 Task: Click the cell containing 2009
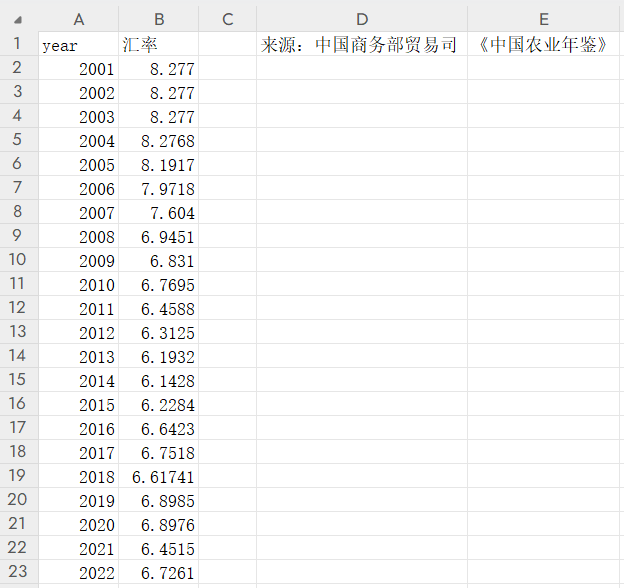(x=78, y=260)
